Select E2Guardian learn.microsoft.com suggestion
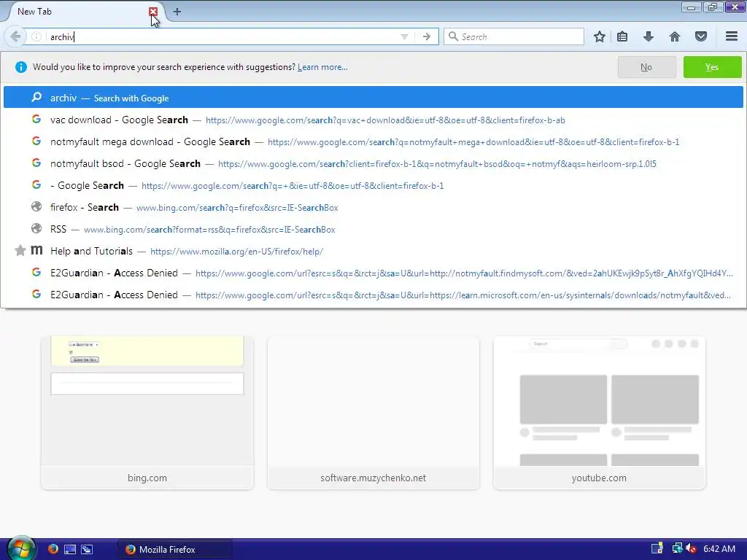Viewport: 747px width, 560px height. tap(373, 295)
